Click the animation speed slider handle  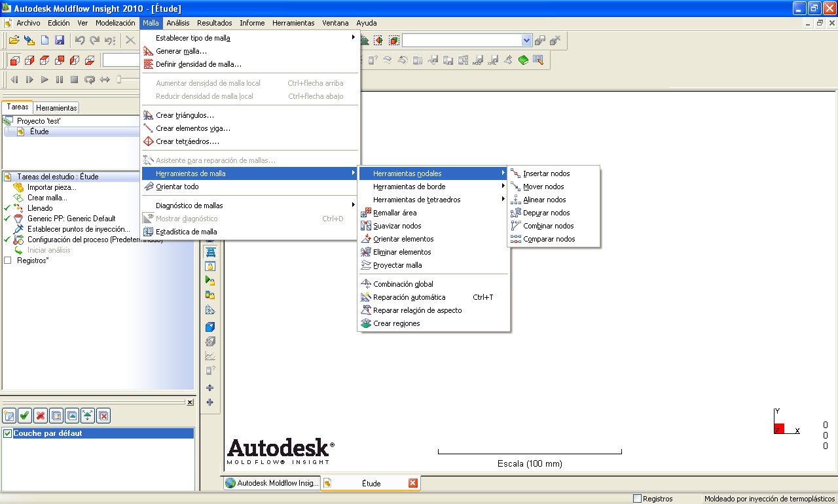click(x=118, y=80)
